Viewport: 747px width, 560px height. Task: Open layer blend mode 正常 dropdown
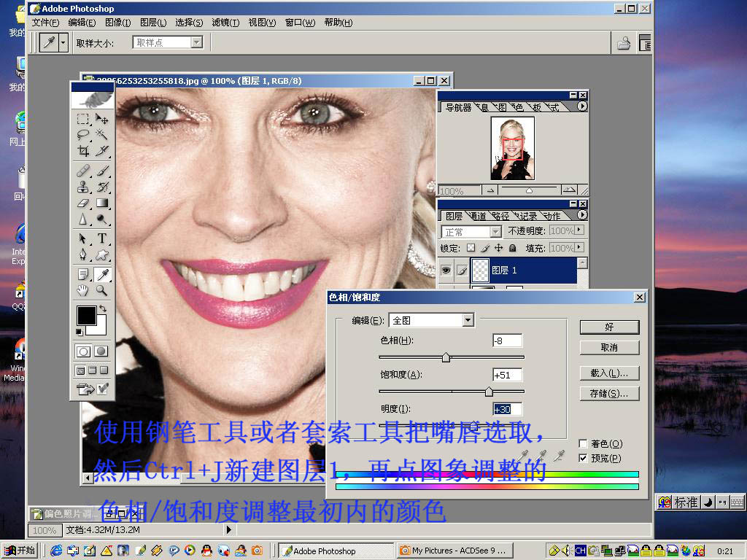[x=495, y=232]
